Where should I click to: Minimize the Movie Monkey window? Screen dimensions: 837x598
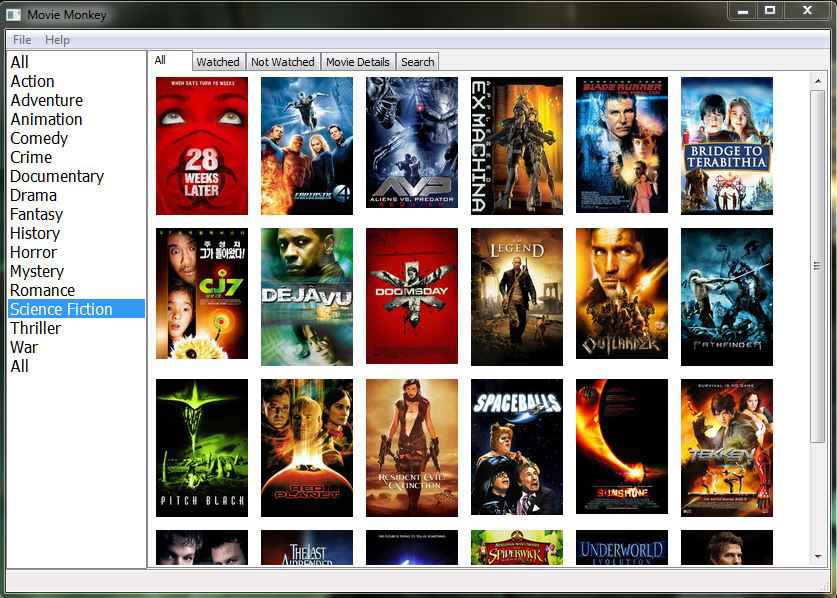coord(743,11)
